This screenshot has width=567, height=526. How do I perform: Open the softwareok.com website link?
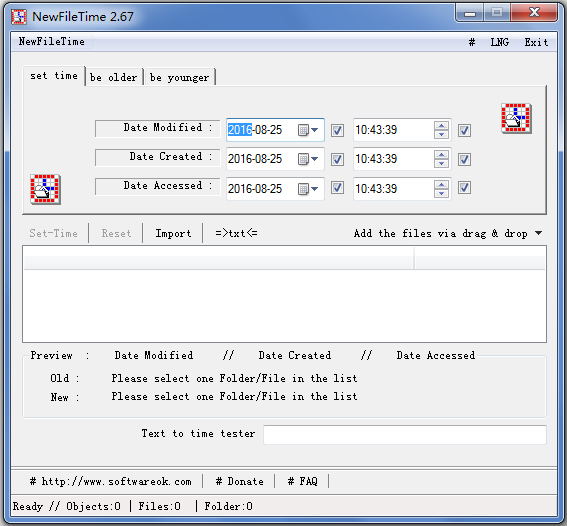coord(111,481)
